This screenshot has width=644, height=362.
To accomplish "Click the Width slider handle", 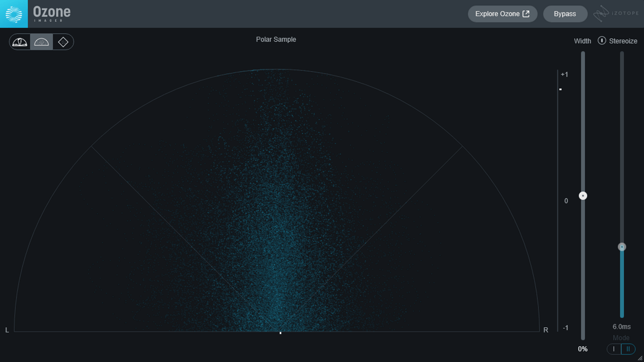I will [x=583, y=196].
